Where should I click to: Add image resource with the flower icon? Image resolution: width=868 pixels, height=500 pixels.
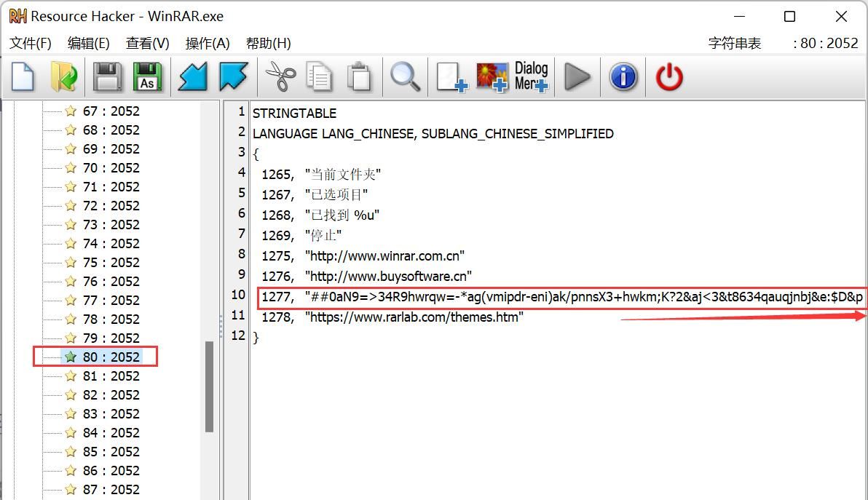492,76
